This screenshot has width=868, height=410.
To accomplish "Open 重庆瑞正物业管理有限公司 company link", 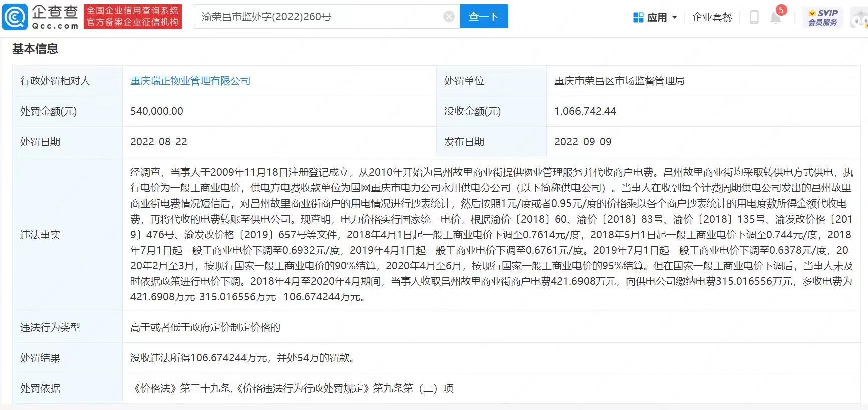I will pos(190,81).
